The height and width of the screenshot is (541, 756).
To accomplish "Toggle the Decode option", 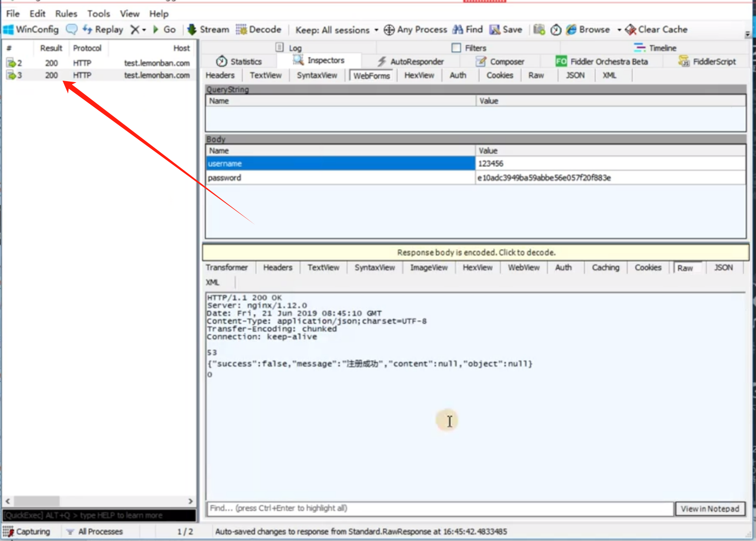I will coord(259,30).
